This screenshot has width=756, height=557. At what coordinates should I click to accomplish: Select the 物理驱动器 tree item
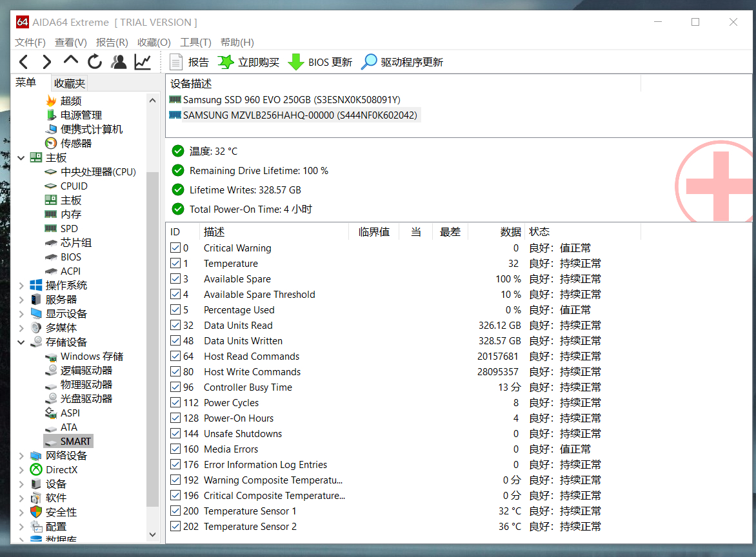86,384
